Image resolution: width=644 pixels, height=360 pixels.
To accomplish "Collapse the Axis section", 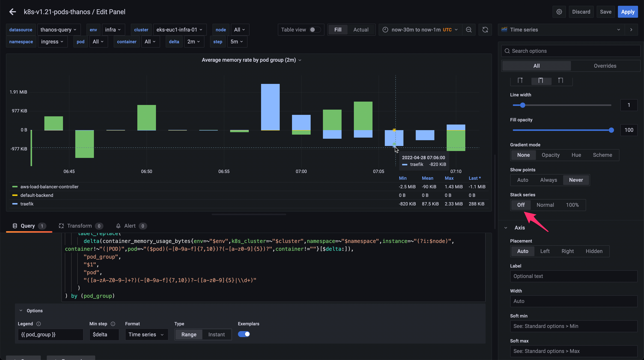I will (x=506, y=228).
